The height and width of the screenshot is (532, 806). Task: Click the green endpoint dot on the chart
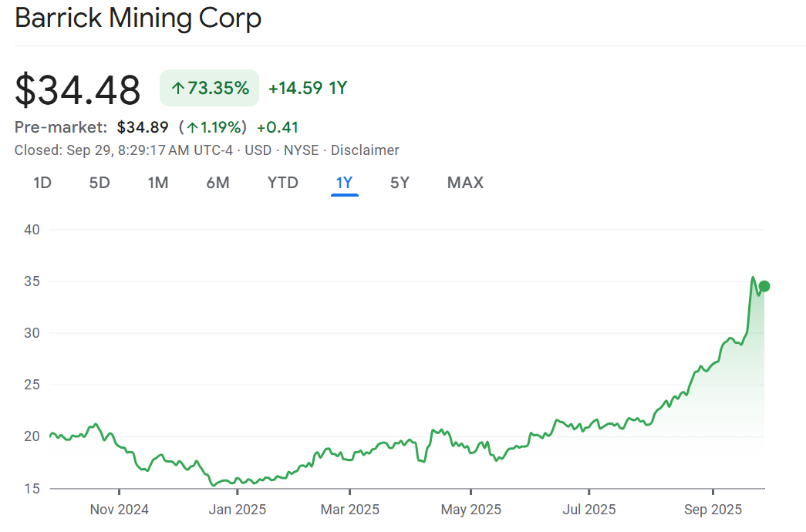click(764, 286)
